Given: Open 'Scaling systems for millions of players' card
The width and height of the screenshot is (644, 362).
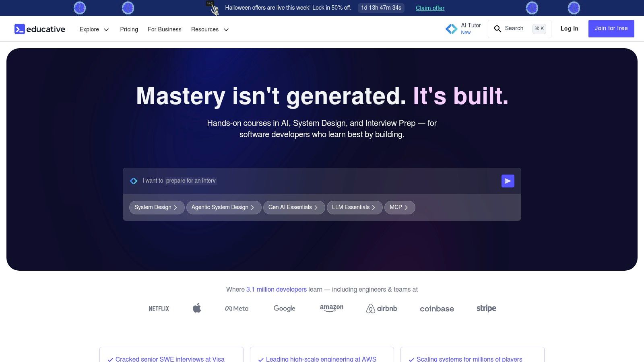Looking at the screenshot, I should tap(473, 355).
